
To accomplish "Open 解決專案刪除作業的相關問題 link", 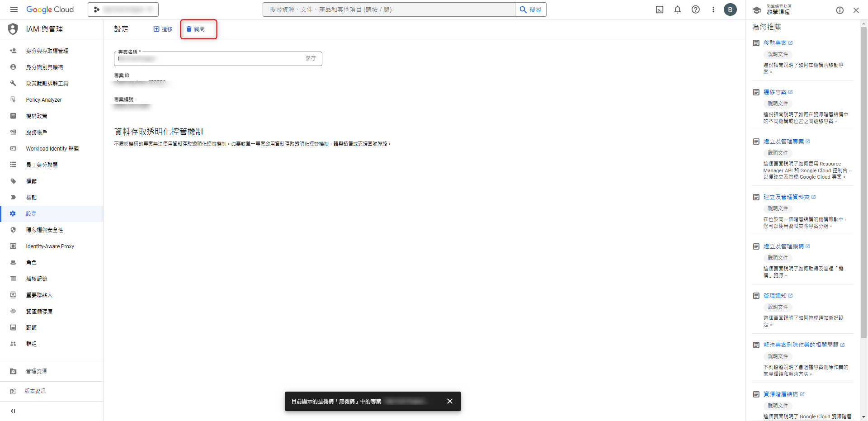I will coord(804,345).
